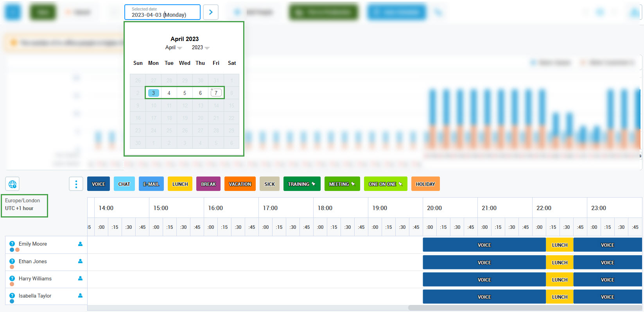Click Ethan Jones's person icon
This screenshot has width=644, height=312.
pos(80,261)
